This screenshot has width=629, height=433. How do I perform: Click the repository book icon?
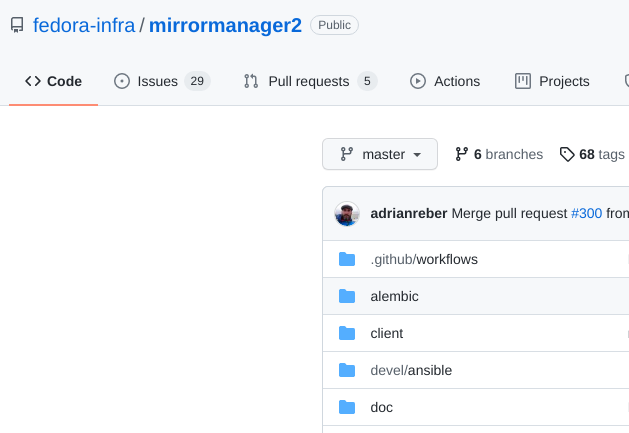(17, 25)
